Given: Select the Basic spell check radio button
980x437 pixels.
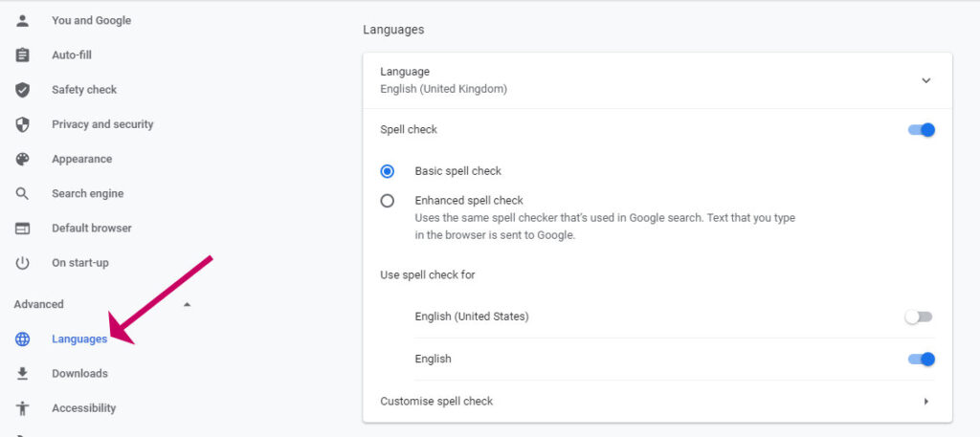Looking at the screenshot, I should pos(388,171).
